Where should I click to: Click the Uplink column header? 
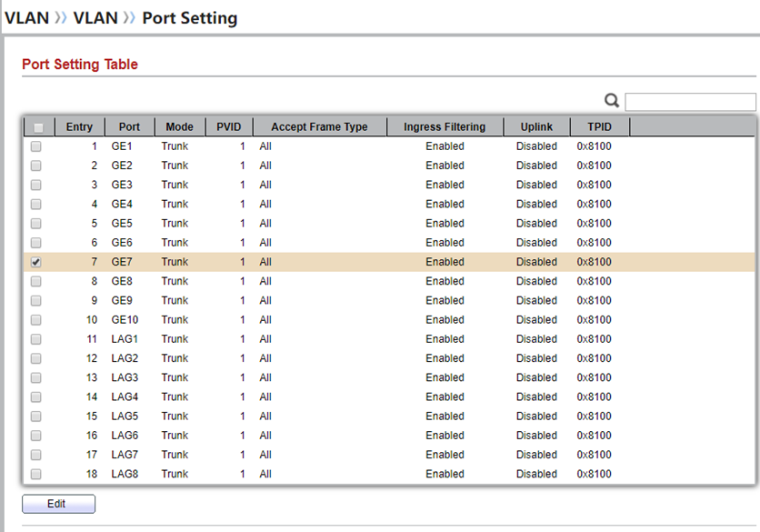pyautogui.click(x=536, y=127)
